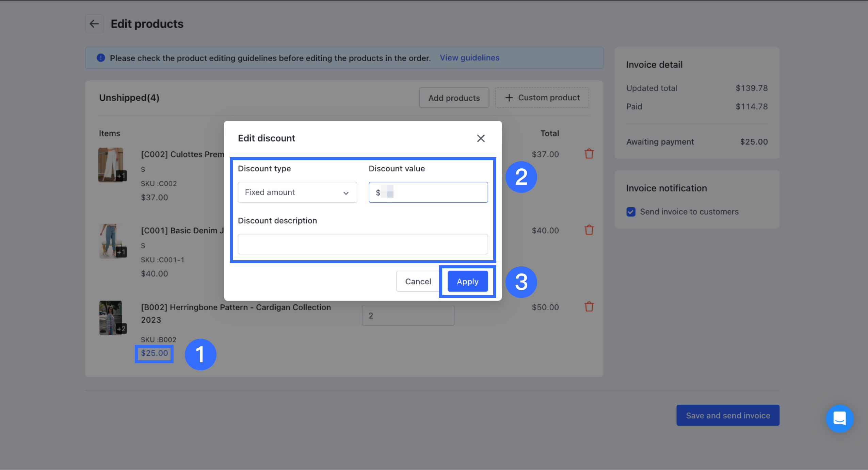Viewport: 868px width, 470px height.
Task: Cancel the discount edit
Action: pyautogui.click(x=418, y=282)
